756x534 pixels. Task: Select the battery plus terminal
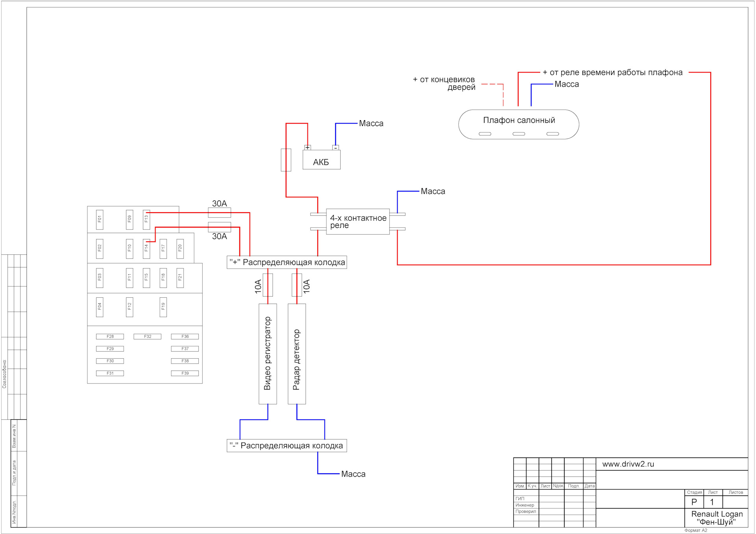click(x=308, y=148)
